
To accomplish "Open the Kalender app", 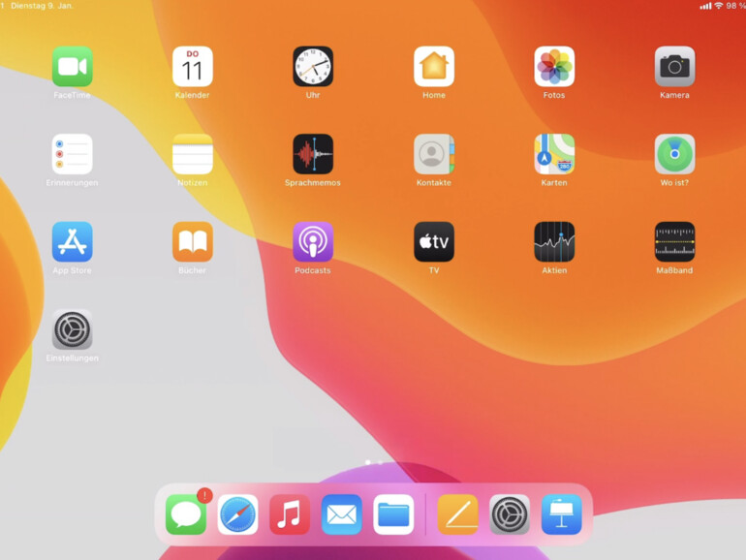I will point(193,67).
